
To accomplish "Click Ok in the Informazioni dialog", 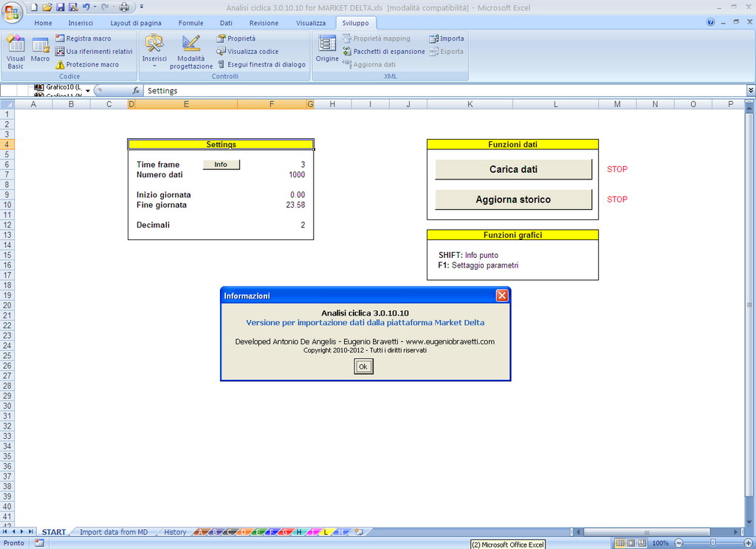I will (363, 366).
